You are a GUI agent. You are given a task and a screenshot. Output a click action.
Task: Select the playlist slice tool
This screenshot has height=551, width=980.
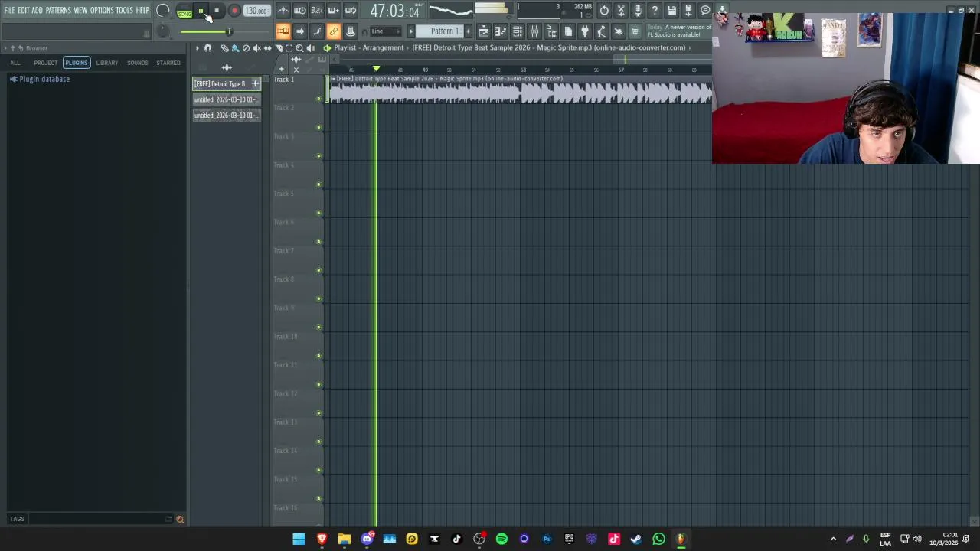point(279,47)
